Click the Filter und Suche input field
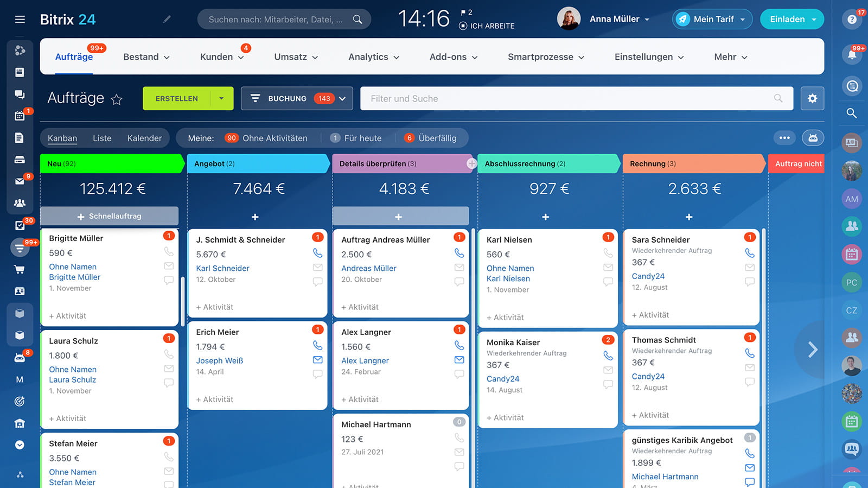This screenshot has height=488, width=868. (570, 98)
